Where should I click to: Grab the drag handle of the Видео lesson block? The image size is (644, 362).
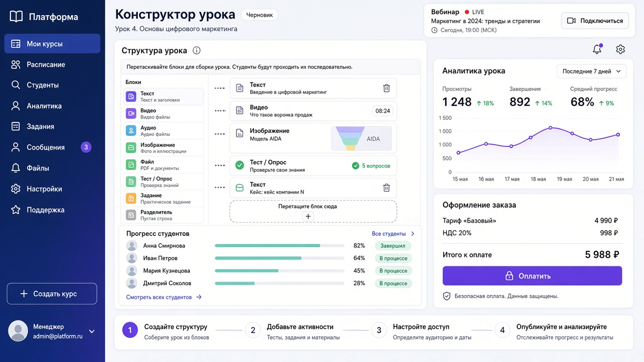point(220,111)
